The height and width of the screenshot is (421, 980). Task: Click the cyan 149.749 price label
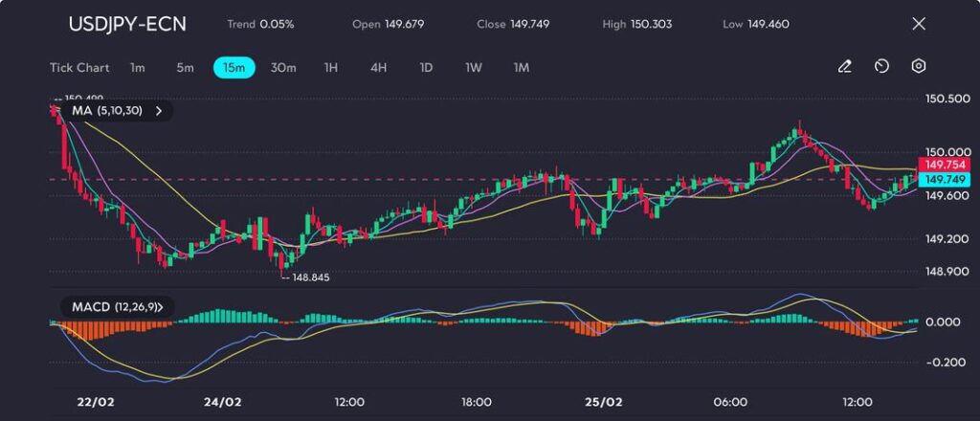tap(943, 180)
